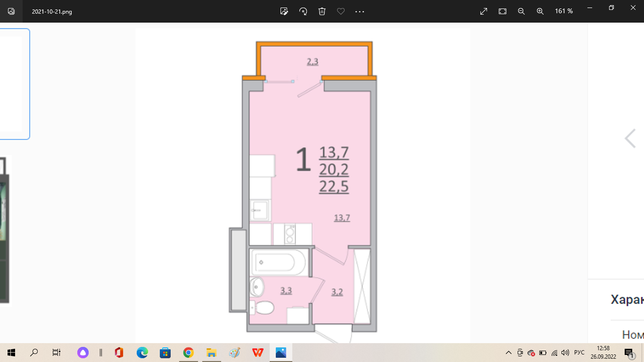Screen dimensions: 644x362
Task: Open the edit image tool
Action: pyautogui.click(x=284, y=11)
